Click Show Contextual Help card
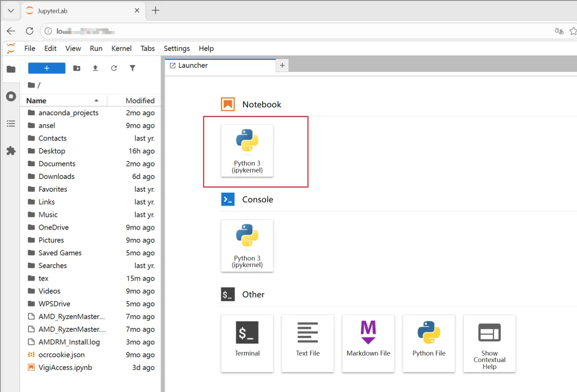Viewport: 577px width, 392px height. (489, 343)
